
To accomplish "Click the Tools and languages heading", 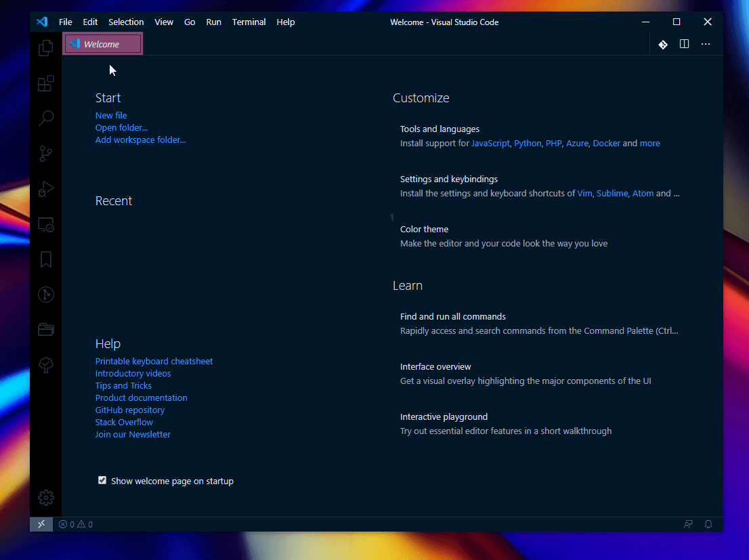I will click(440, 129).
